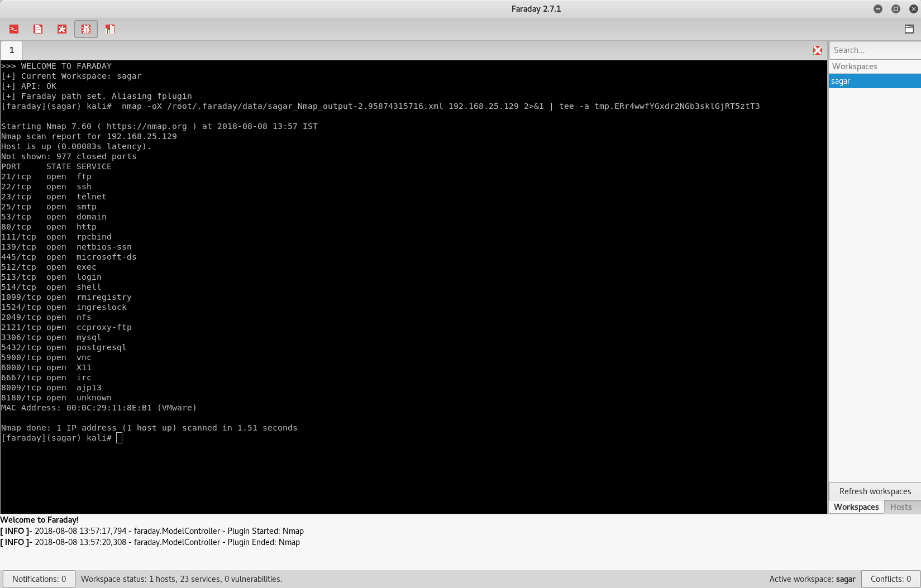921x588 pixels.
Task: Click the Not shown: 977 closed ports line
Action: (69, 156)
